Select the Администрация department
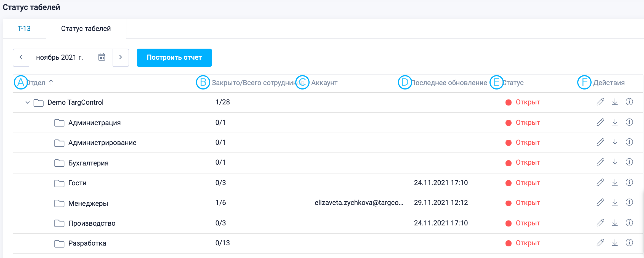The height and width of the screenshot is (258, 644). 95,123
